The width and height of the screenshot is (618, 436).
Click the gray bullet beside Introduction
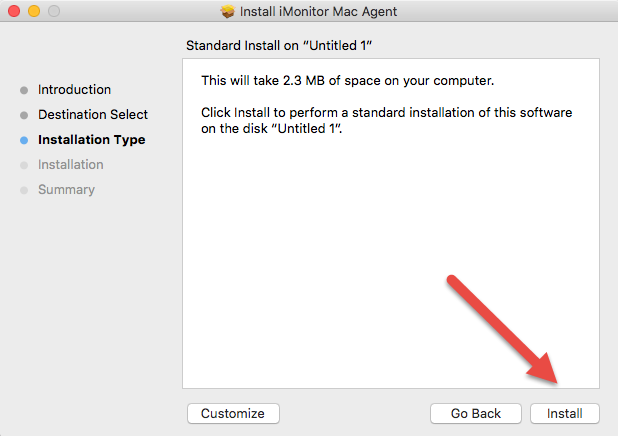(x=24, y=90)
